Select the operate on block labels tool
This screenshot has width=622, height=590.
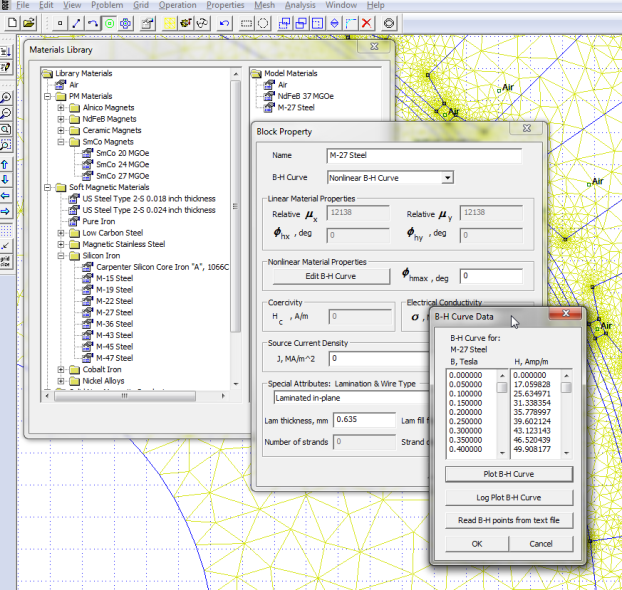[x=109, y=23]
